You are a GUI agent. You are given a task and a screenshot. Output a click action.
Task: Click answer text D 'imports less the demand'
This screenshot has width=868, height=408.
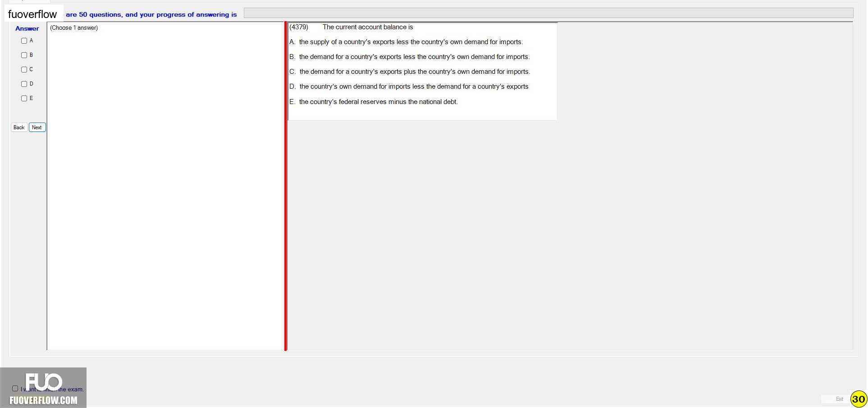(x=409, y=86)
